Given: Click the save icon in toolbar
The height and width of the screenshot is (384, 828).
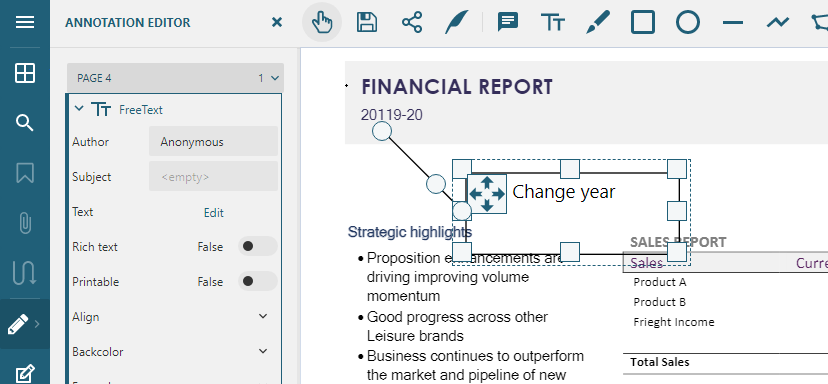Looking at the screenshot, I should coord(366,23).
